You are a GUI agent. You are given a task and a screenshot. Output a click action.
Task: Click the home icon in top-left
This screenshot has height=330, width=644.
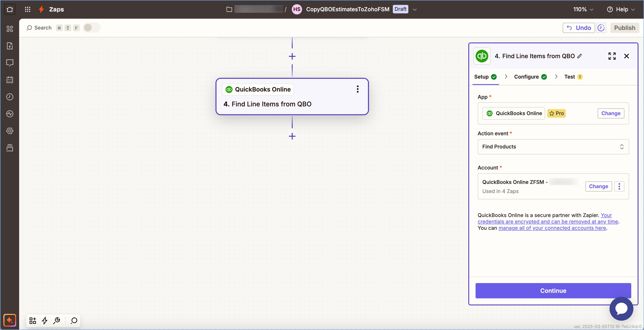click(10, 10)
